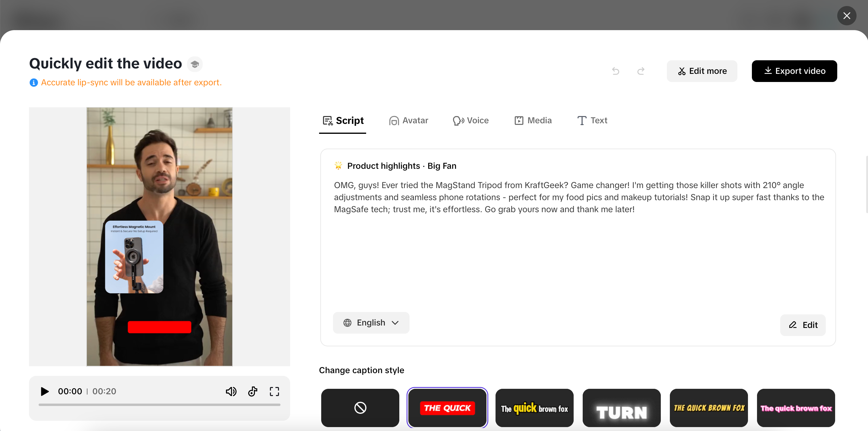Click the TikTok icon in player controls
This screenshot has width=868, height=431.
coord(253,391)
